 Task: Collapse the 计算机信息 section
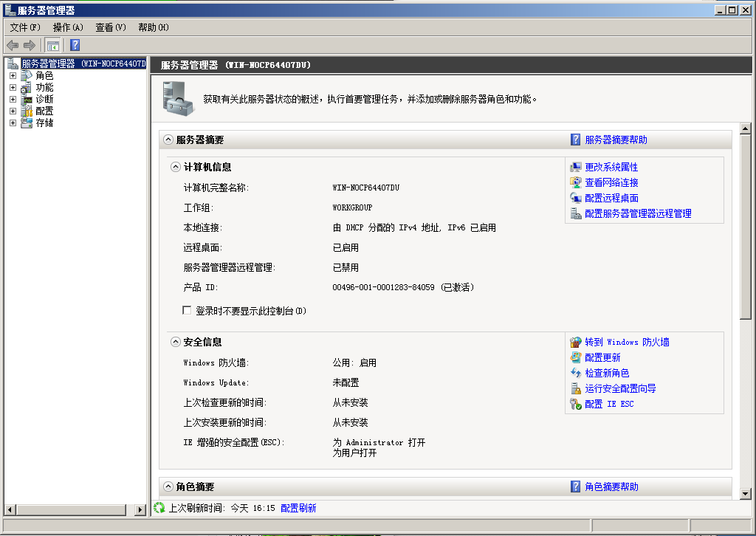tap(176, 168)
